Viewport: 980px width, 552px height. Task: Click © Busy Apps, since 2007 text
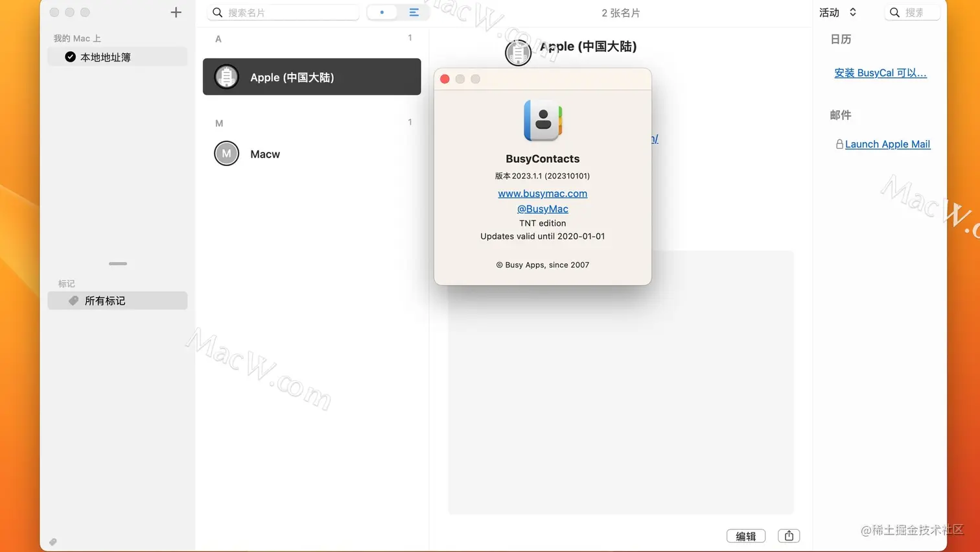point(542,265)
